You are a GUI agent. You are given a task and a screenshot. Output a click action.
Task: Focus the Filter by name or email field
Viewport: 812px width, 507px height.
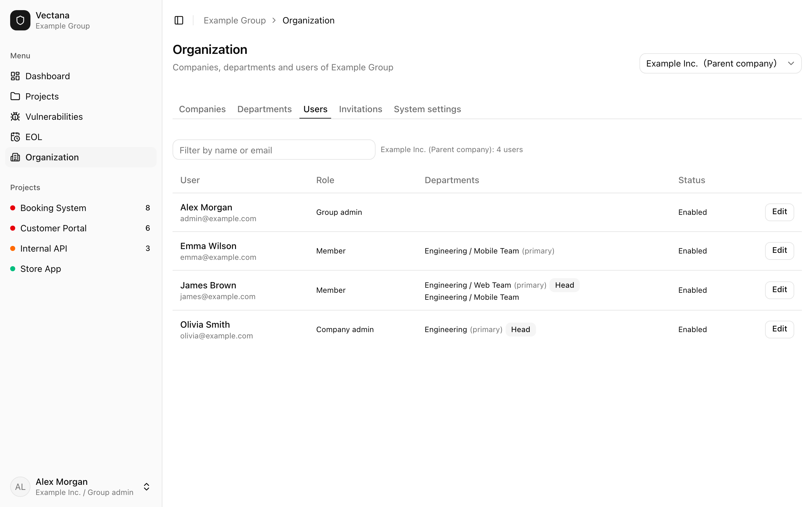pos(274,150)
